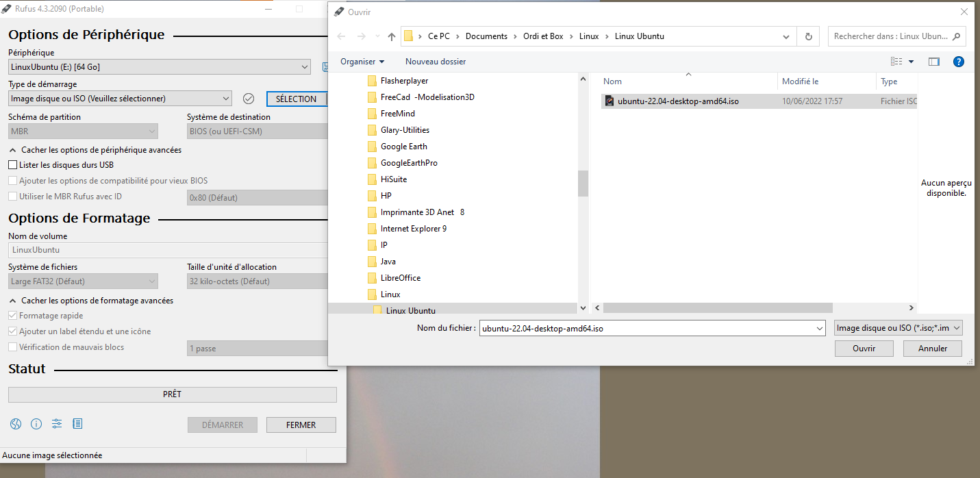980x478 pixels.
Task: Open Rufus settings sliders icon
Action: (x=57, y=424)
